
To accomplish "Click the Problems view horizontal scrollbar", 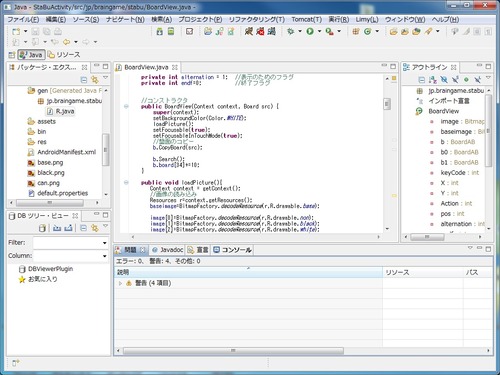I will pos(233,351).
